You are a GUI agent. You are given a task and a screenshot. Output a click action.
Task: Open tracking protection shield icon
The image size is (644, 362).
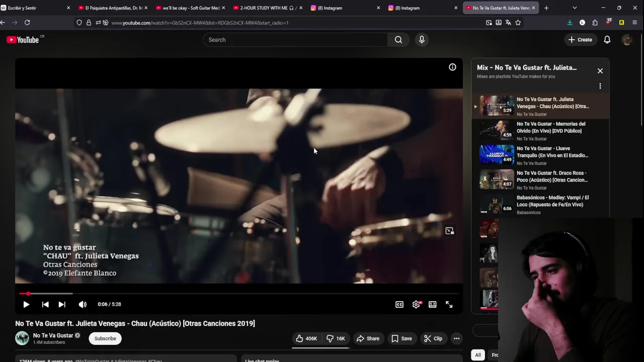pyautogui.click(x=79, y=23)
